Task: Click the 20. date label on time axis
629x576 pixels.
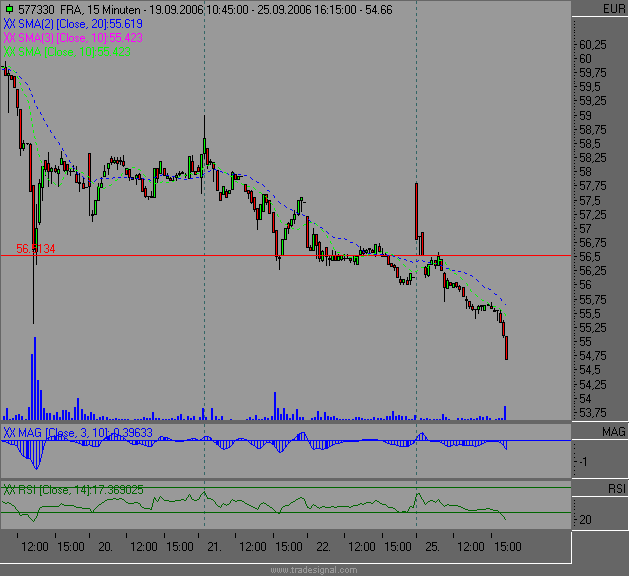Action: point(106,546)
